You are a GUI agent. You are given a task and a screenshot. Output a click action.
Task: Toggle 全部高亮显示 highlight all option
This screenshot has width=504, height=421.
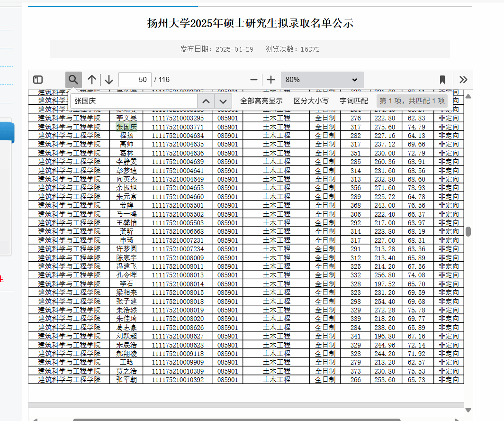[261, 101]
